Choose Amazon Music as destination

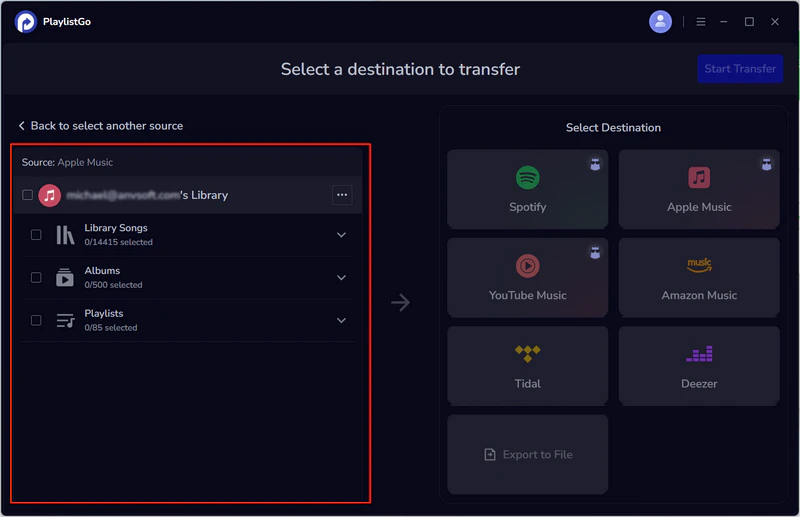pos(699,277)
